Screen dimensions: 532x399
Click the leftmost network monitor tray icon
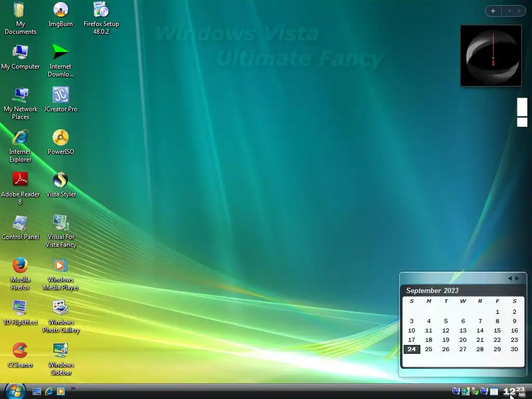coord(456,392)
